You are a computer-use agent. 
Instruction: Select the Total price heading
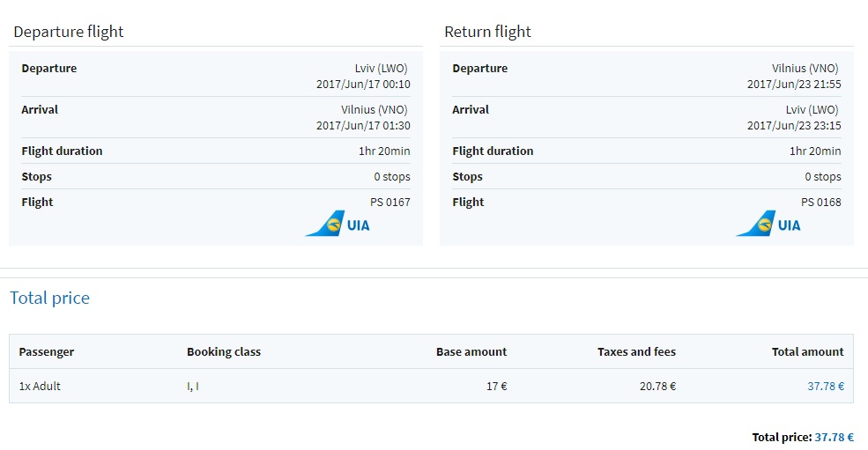50,298
